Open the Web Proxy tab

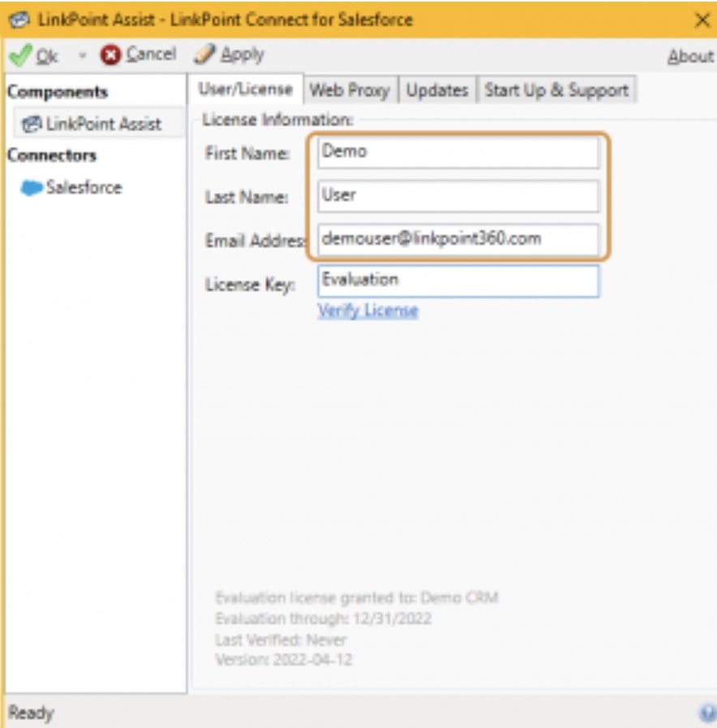(x=350, y=90)
